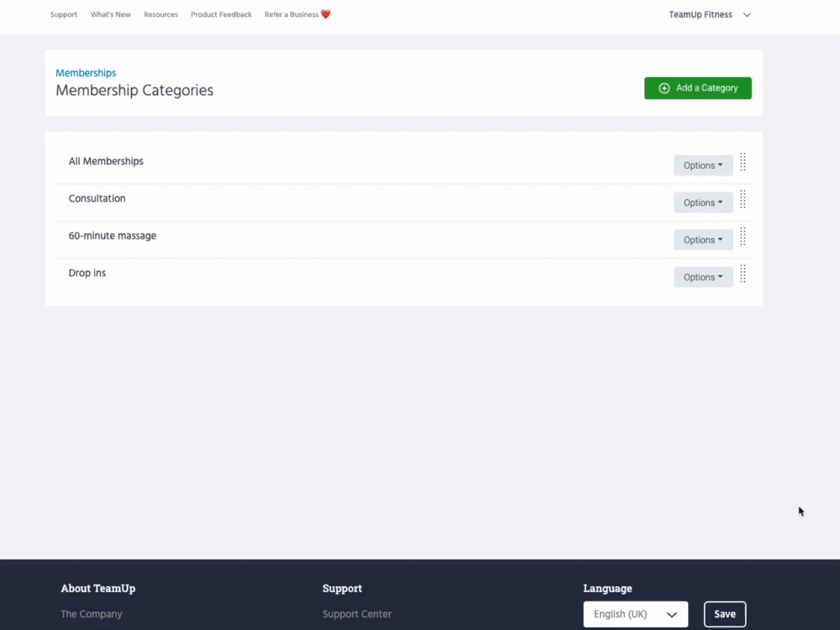
Task: Open the English (UK) language selector
Action: point(635,614)
